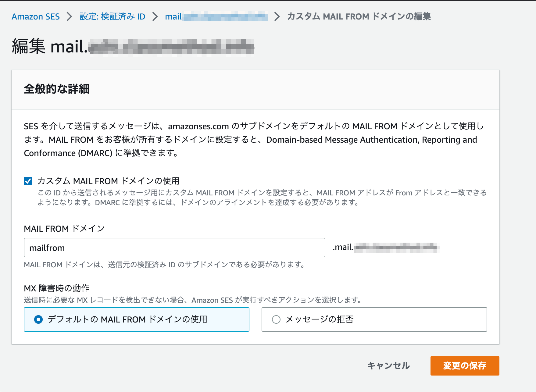
Task: Click the chevron before カスタム MAIL FROM ドメインの編集
Action: tap(277, 17)
